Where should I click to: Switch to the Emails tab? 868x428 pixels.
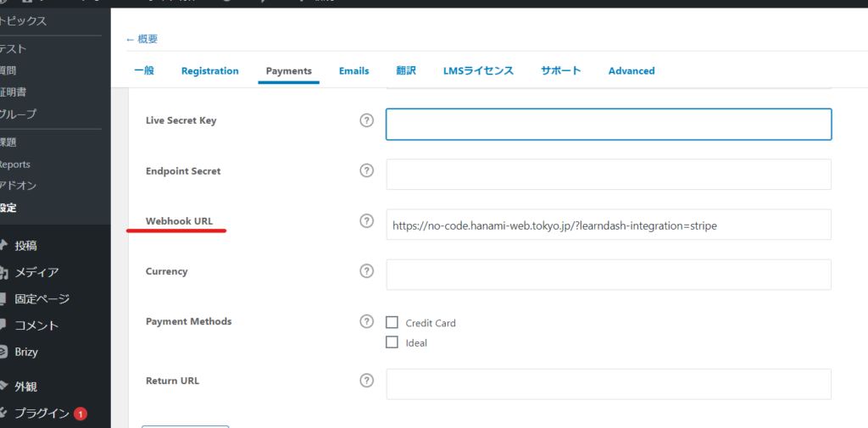353,71
